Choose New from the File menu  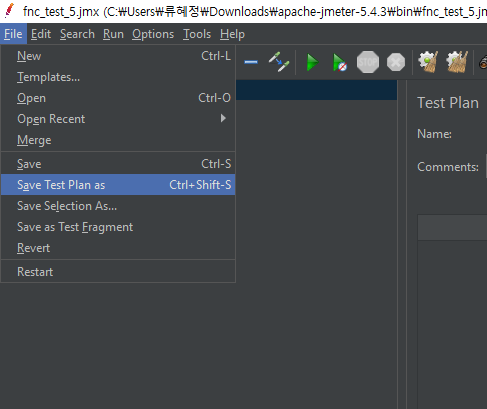pyautogui.click(x=118, y=56)
